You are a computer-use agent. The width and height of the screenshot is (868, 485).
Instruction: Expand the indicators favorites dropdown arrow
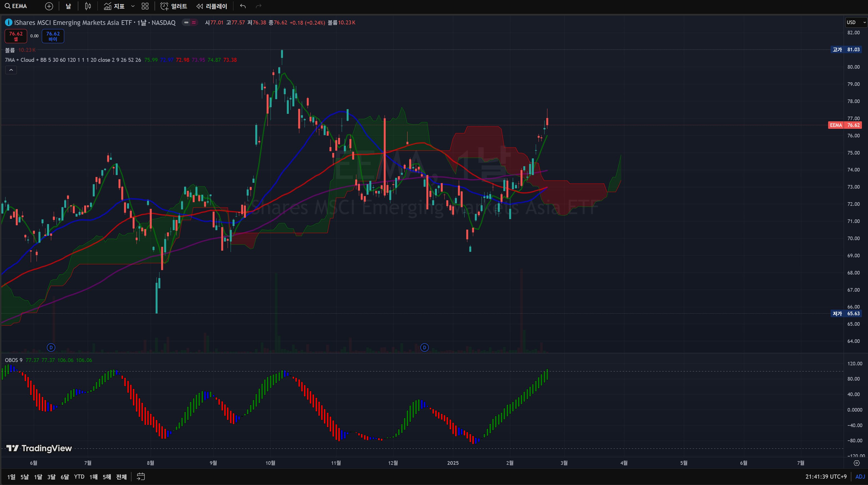click(x=133, y=6)
